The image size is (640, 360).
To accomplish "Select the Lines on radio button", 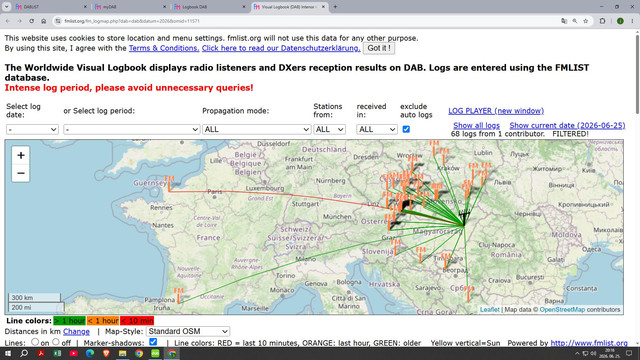I will coord(35,342).
